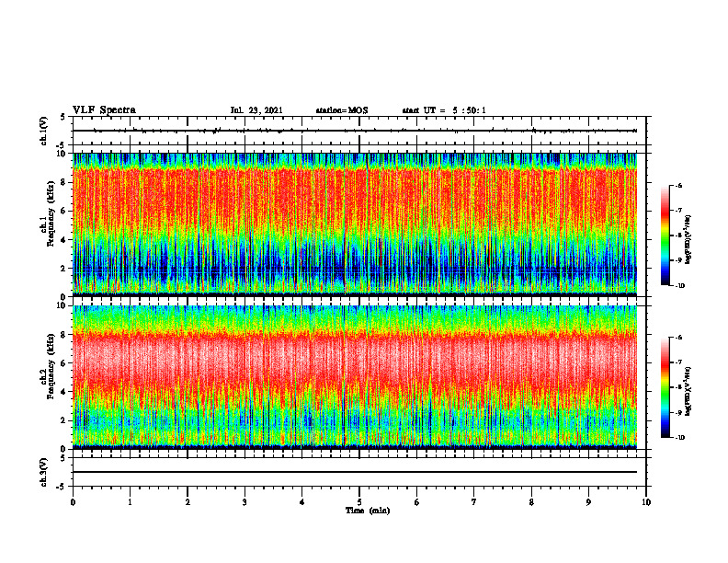Viewport: 728px width, 563px height.
Task: Click the "2" kHz tick on ch.1 frequency axis
Action: (x=63, y=269)
